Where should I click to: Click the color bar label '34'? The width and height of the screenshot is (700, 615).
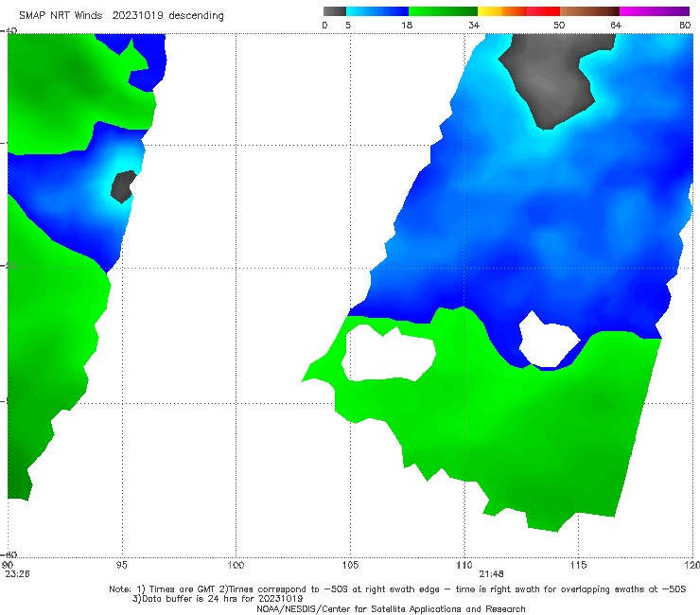coord(474,25)
